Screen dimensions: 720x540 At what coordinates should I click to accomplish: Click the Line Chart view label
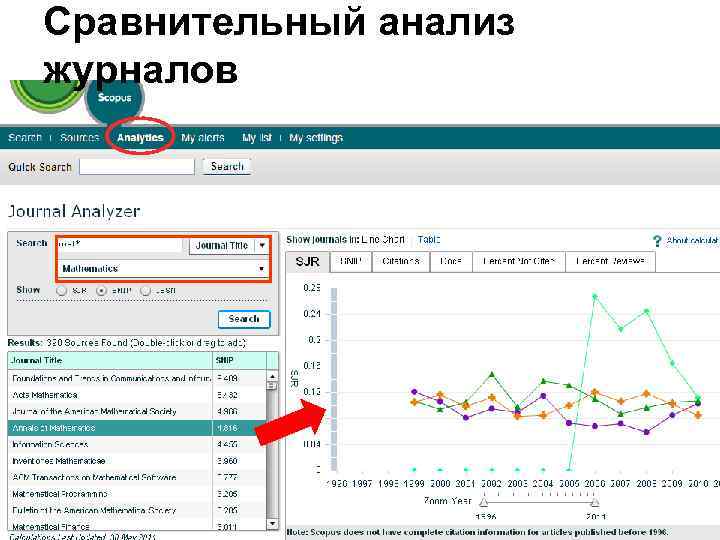383,240
